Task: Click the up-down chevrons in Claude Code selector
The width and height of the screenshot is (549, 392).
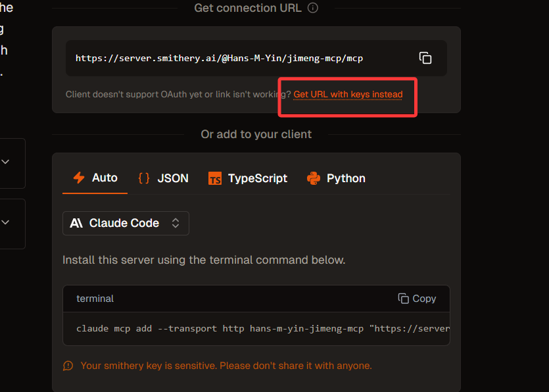Action: click(176, 223)
